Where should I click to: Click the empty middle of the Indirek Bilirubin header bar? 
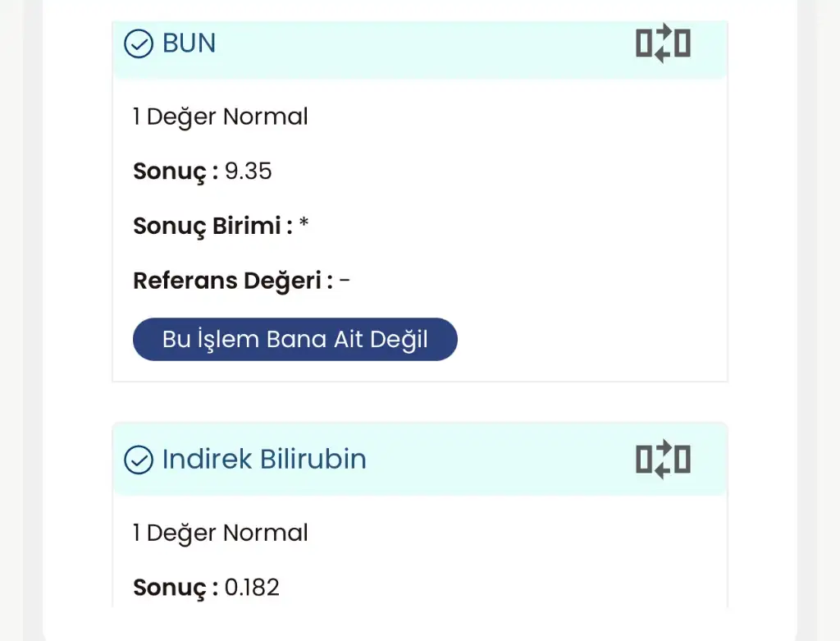tap(492, 460)
